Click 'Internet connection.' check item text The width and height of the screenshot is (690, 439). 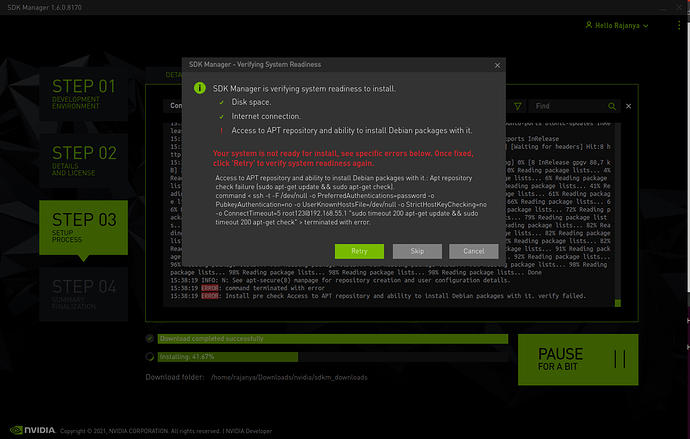click(x=266, y=117)
